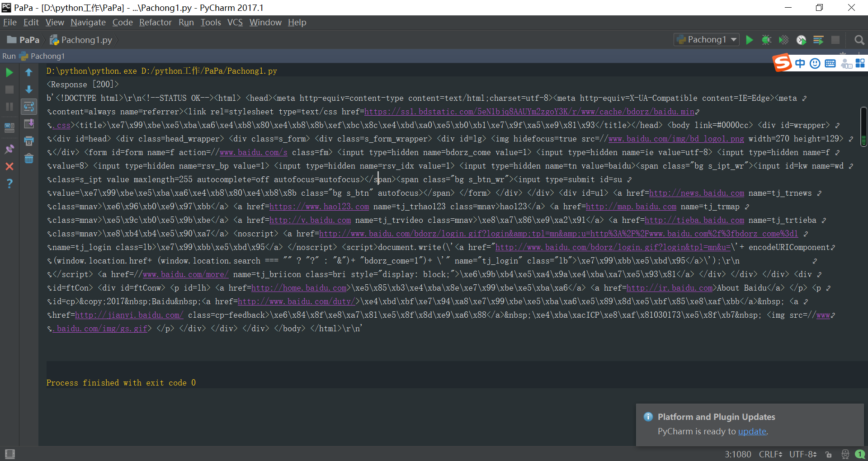Screen dimensions: 868x461
Task: Click the concurrency diagram run icon
Action: tap(818, 40)
